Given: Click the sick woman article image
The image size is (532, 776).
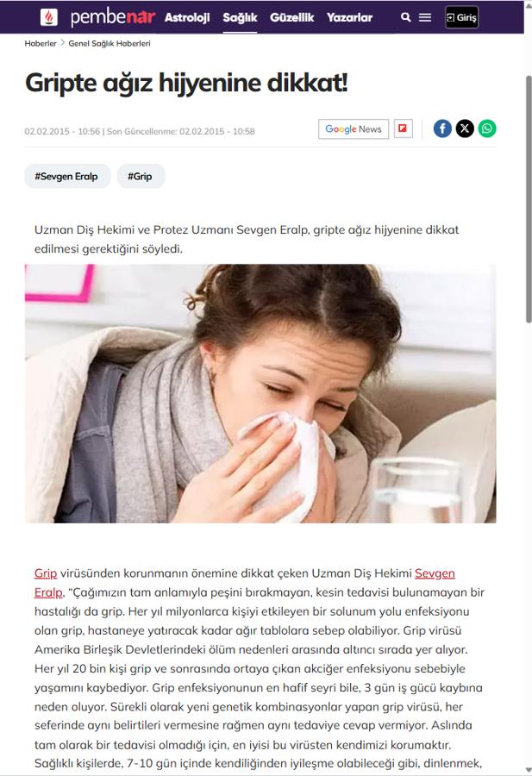Looking at the screenshot, I should pyautogui.click(x=260, y=393).
